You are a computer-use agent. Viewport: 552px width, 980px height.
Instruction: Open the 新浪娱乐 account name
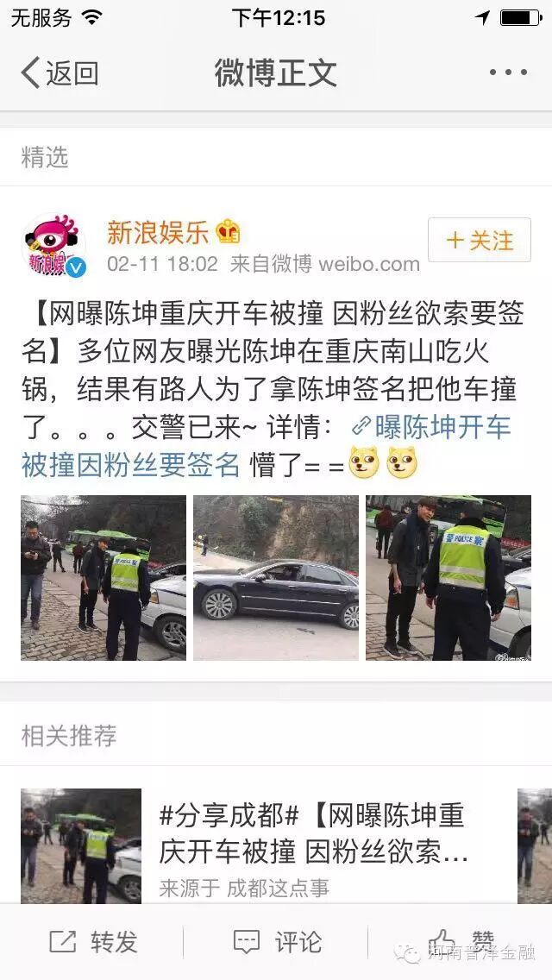pyautogui.click(x=158, y=233)
